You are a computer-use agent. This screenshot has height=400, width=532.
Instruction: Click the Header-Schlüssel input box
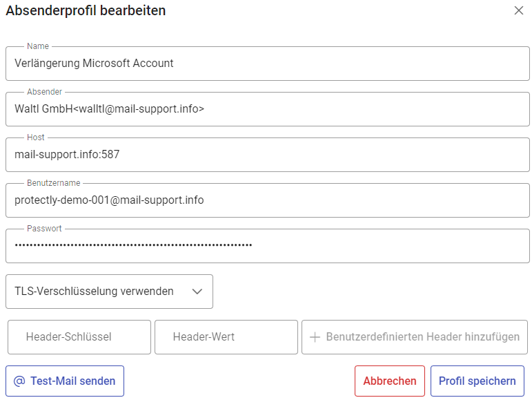click(x=79, y=337)
